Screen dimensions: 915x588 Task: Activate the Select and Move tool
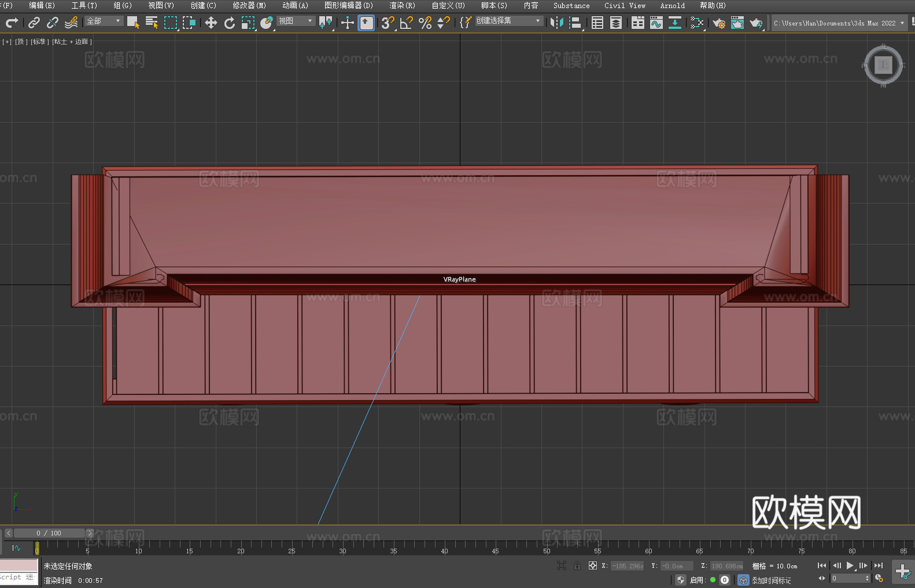(x=211, y=23)
